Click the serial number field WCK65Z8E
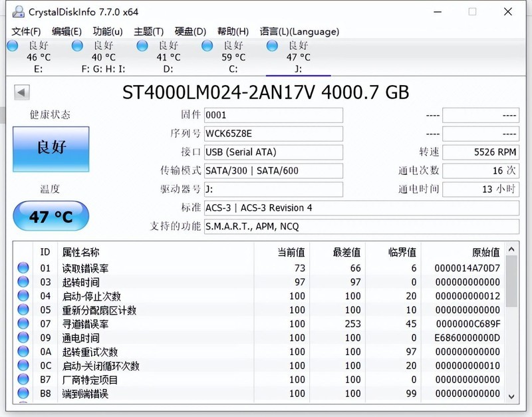 (273, 134)
